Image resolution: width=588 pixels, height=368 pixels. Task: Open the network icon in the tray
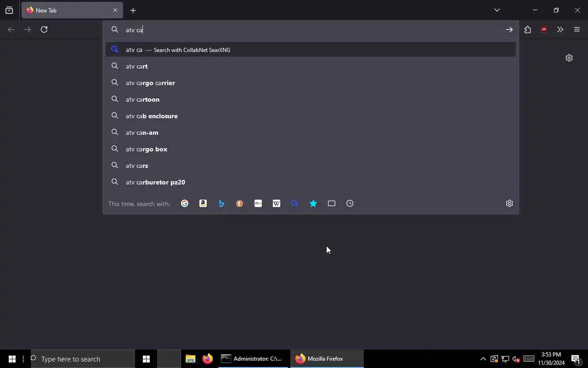coord(505,359)
